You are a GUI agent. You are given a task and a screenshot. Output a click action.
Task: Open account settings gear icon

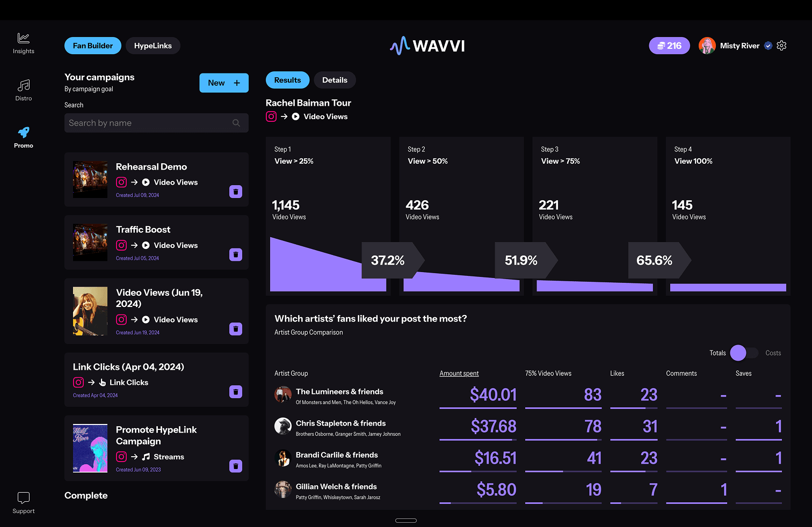coord(781,46)
